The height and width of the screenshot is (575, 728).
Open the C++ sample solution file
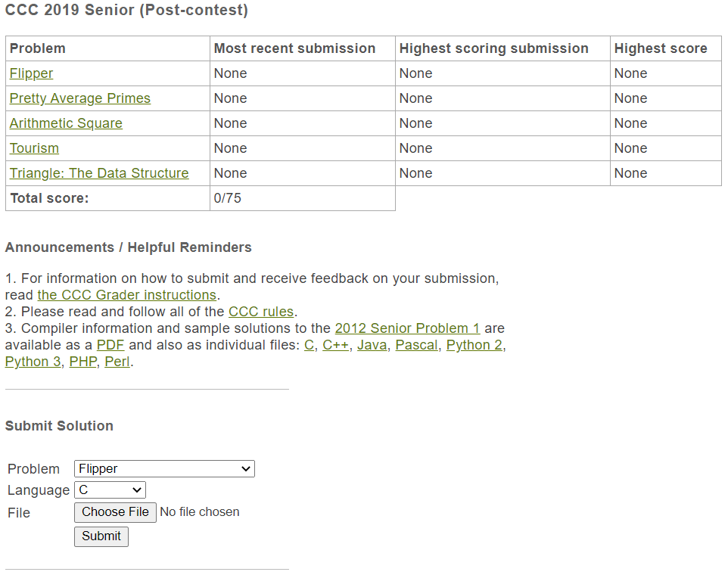pyautogui.click(x=335, y=345)
